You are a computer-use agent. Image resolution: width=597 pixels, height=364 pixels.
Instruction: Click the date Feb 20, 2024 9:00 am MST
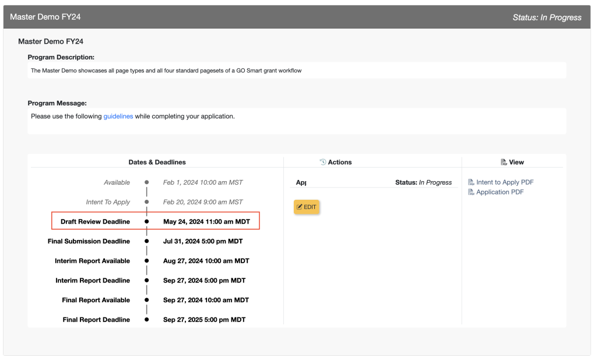tap(203, 202)
